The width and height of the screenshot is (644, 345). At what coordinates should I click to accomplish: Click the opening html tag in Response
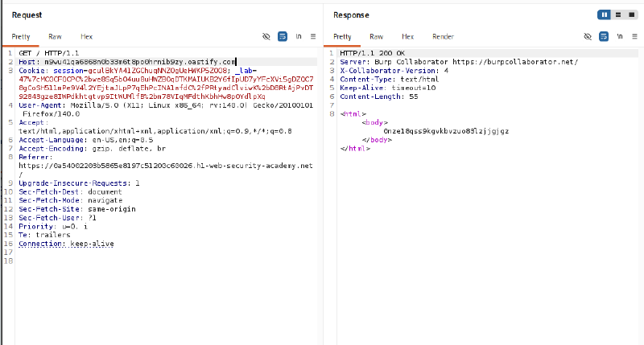click(x=353, y=114)
